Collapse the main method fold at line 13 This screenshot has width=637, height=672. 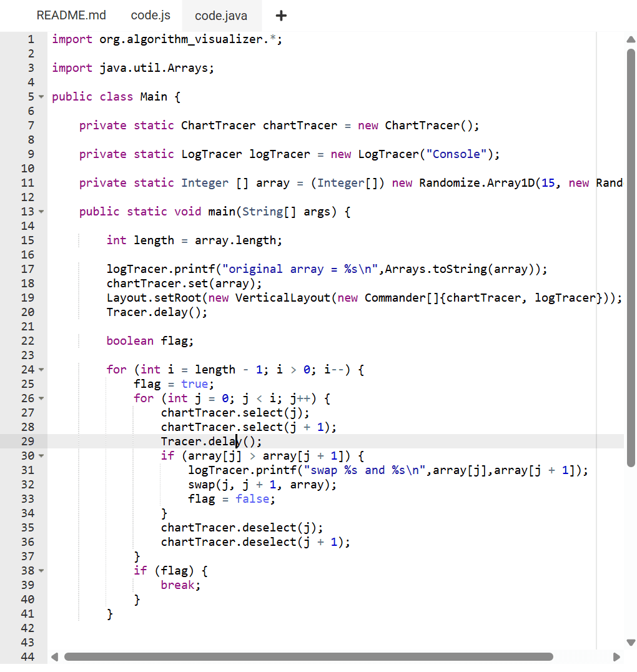coord(41,212)
